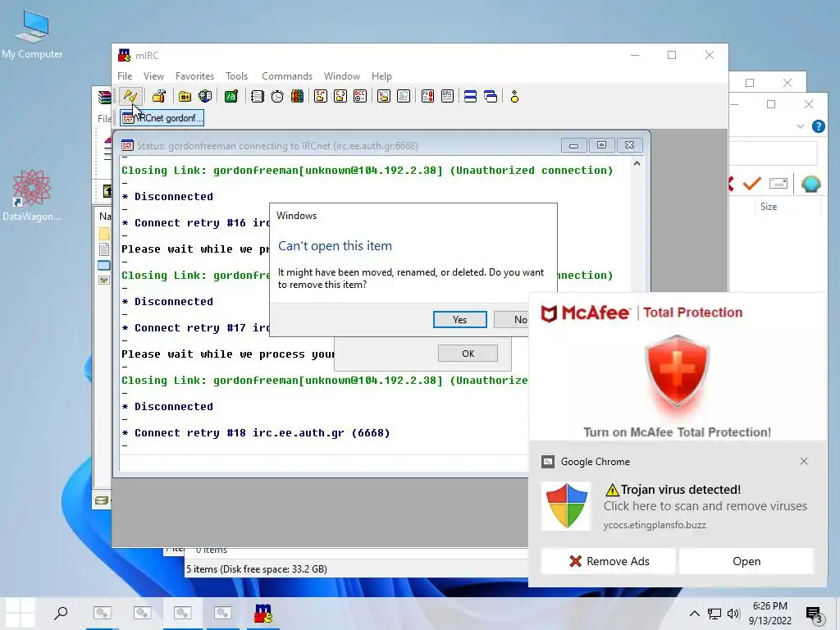Click the orange checkmark icon in right window
This screenshot has height=630, width=840.
pos(752,184)
